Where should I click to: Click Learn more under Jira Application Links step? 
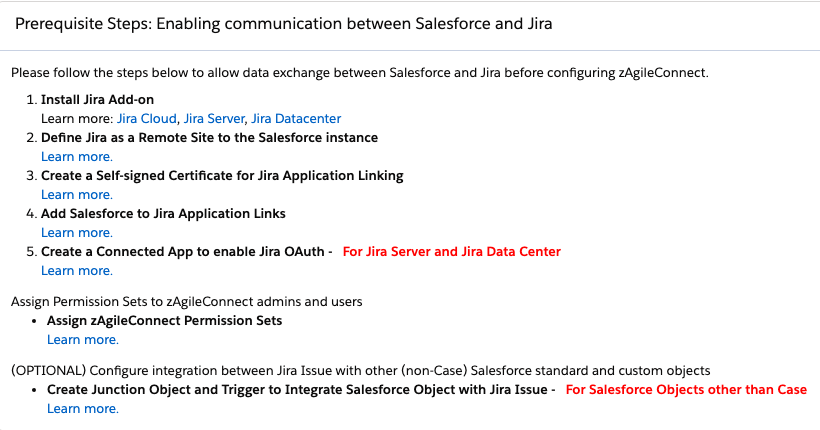point(77,232)
